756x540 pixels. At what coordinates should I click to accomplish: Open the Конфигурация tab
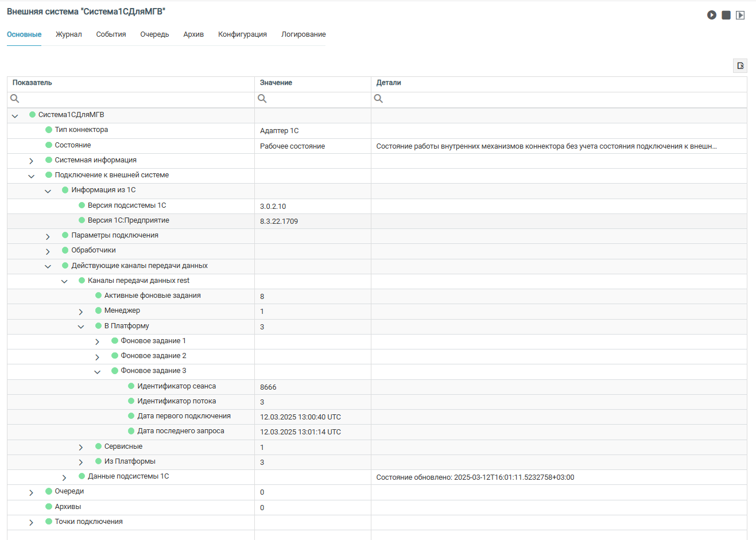[242, 34]
